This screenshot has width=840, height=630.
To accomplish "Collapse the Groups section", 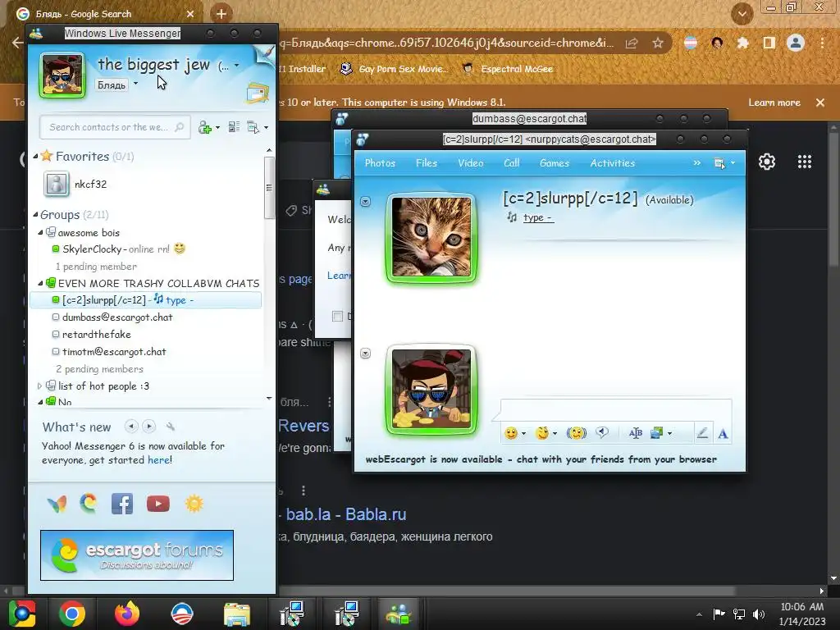I will click(x=35, y=215).
